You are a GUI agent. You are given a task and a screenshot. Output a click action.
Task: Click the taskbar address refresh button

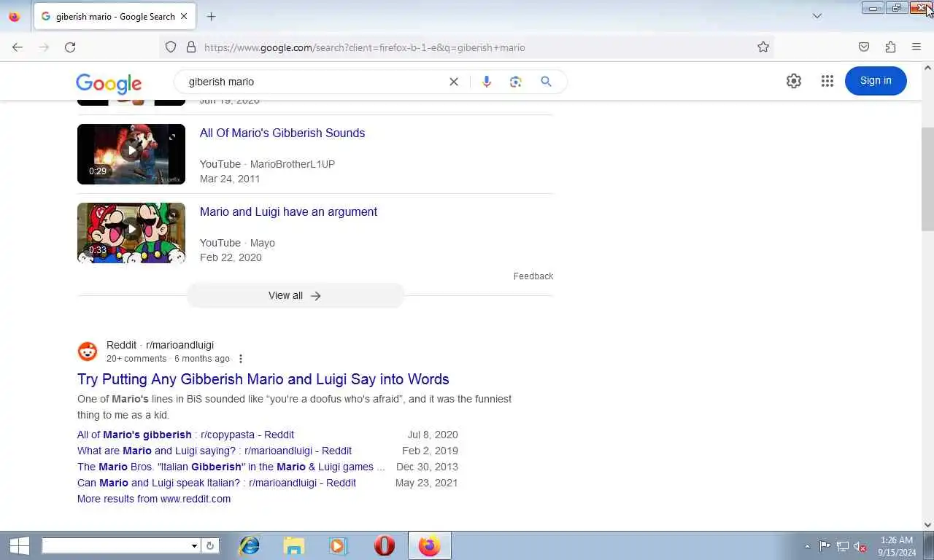pyautogui.click(x=210, y=545)
